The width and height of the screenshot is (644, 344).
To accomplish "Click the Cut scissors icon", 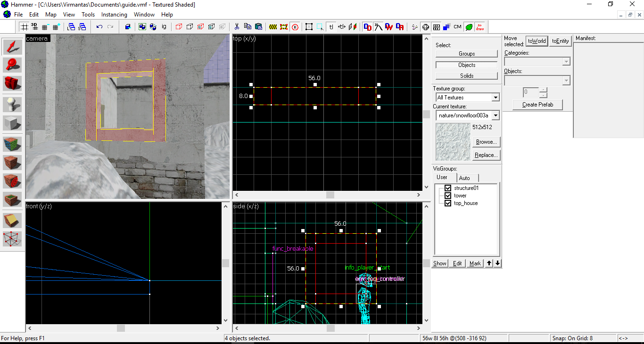I will [x=237, y=27].
